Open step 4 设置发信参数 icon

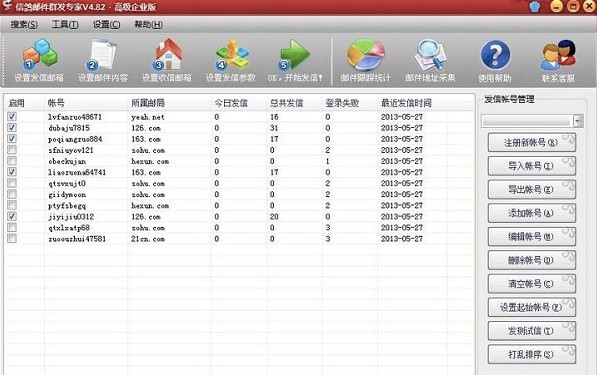click(231, 55)
